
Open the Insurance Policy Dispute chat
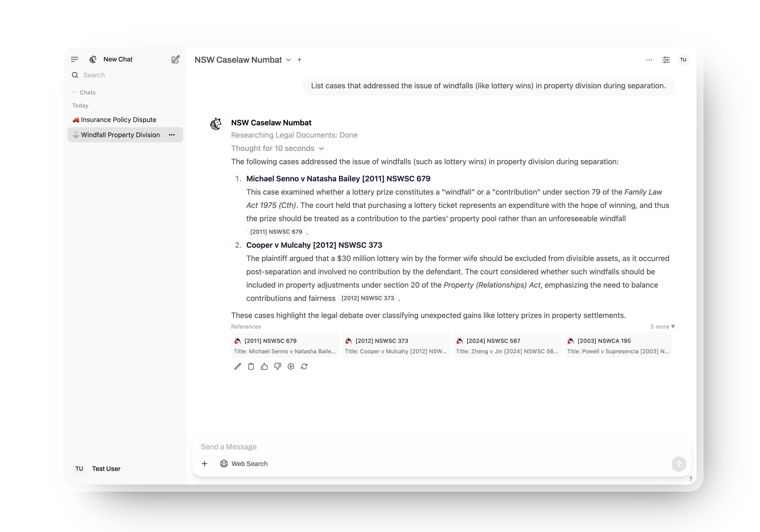(x=125, y=120)
